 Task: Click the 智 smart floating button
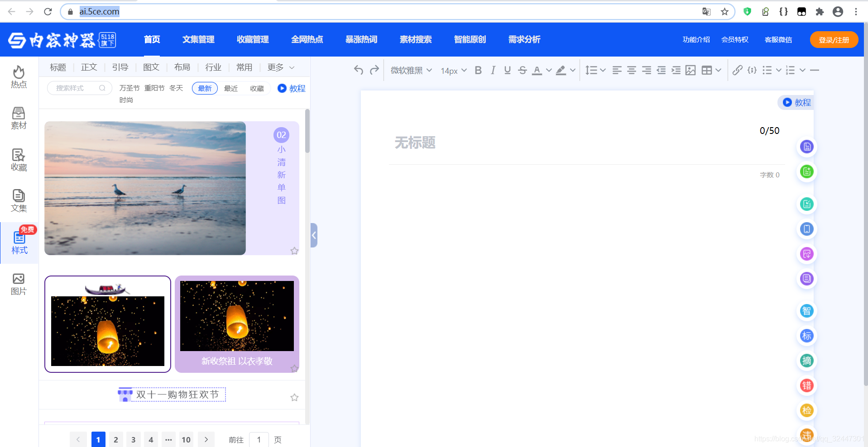(807, 311)
